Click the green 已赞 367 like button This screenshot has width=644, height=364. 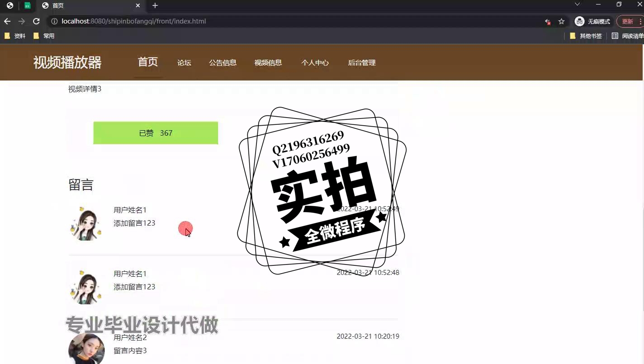coord(156,133)
